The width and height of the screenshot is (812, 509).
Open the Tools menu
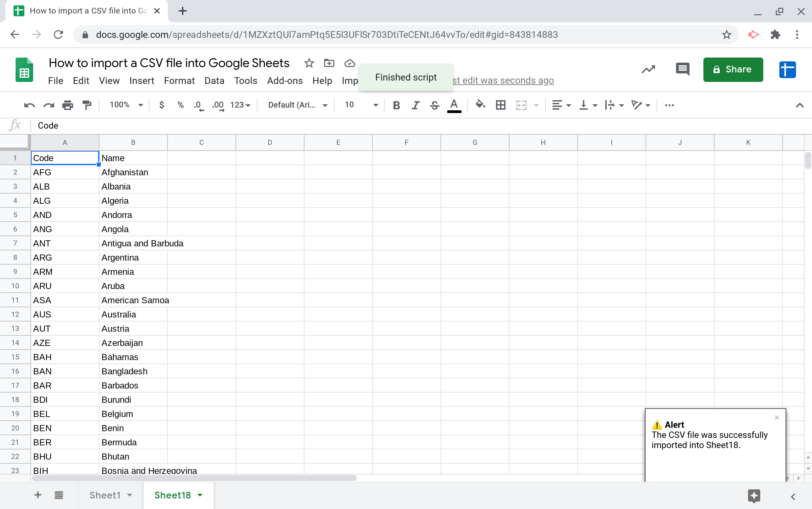[x=246, y=81]
